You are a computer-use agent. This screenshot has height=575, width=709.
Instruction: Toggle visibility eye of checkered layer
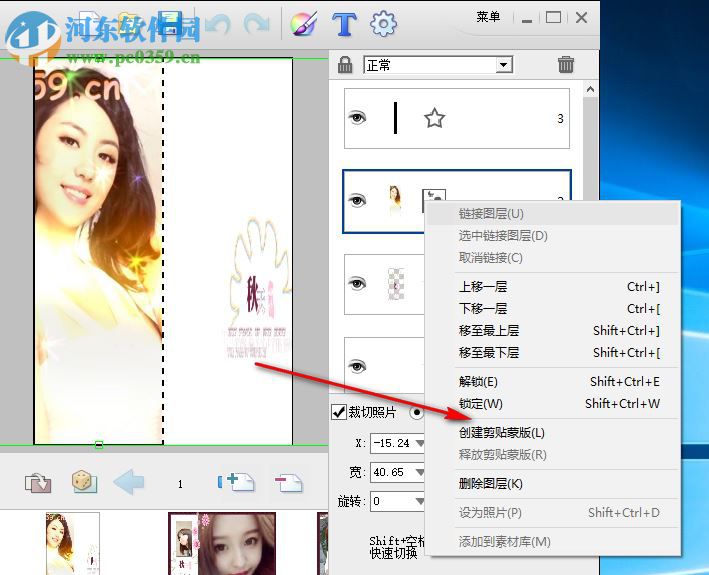point(357,284)
